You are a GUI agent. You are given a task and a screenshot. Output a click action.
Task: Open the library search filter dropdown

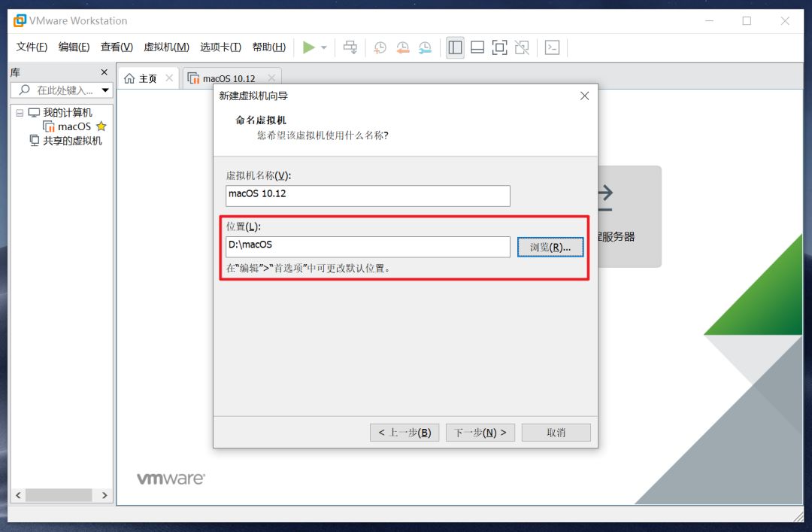coord(106,90)
